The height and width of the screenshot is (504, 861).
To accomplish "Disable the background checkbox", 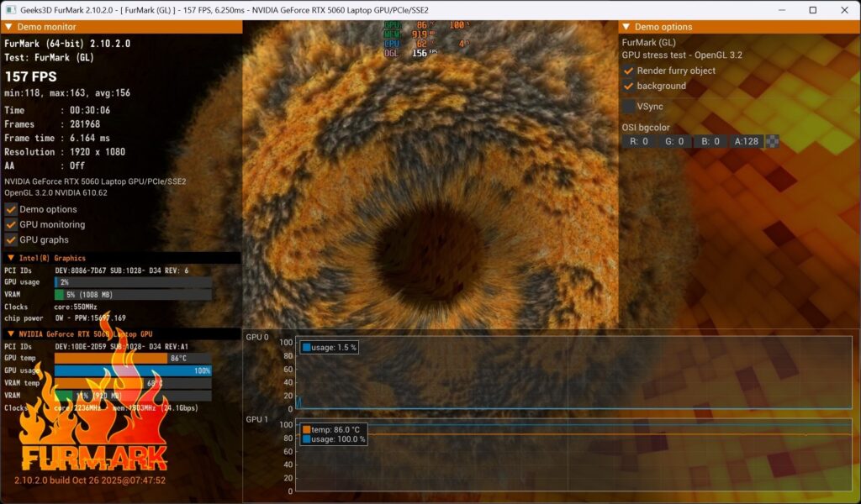I will [x=629, y=87].
